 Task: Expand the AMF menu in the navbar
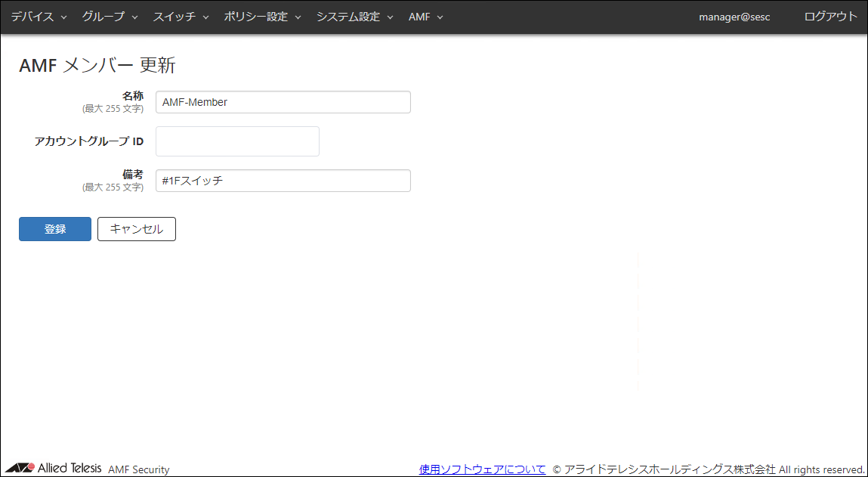(x=425, y=17)
